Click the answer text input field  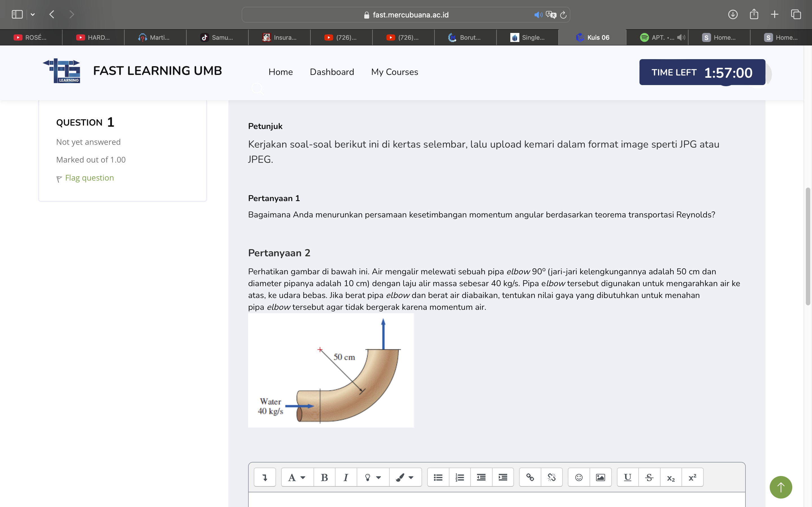[x=496, y=499]
